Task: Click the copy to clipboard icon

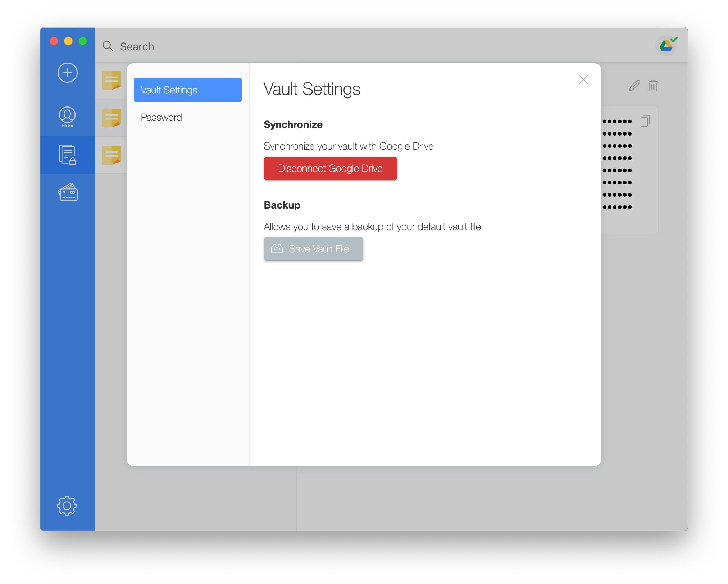Action: tap(645, 121)
